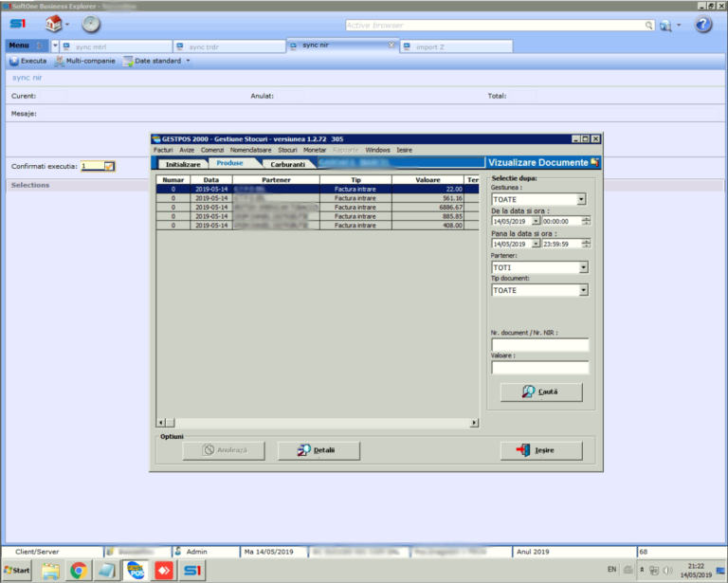728x583 pixels.
Task: Open the Comenzi menu in GESTPOS
Action: pyautogui.click(x=212, y=150)
